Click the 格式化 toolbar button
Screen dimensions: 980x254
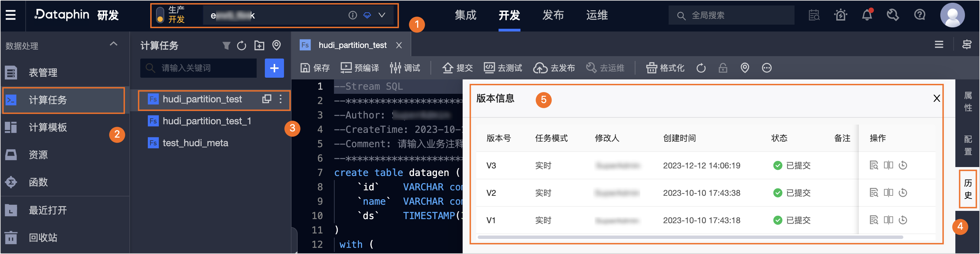point(665,68)
